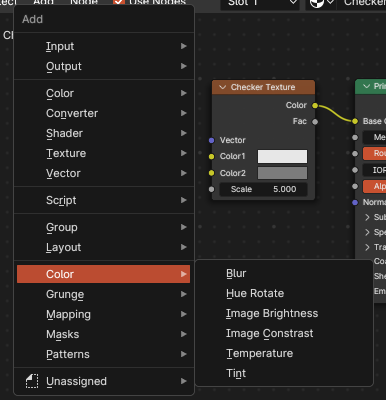This screenshot has height=400, width=386.
Task: Open the Texture submenu
Action: coord(103,153)
